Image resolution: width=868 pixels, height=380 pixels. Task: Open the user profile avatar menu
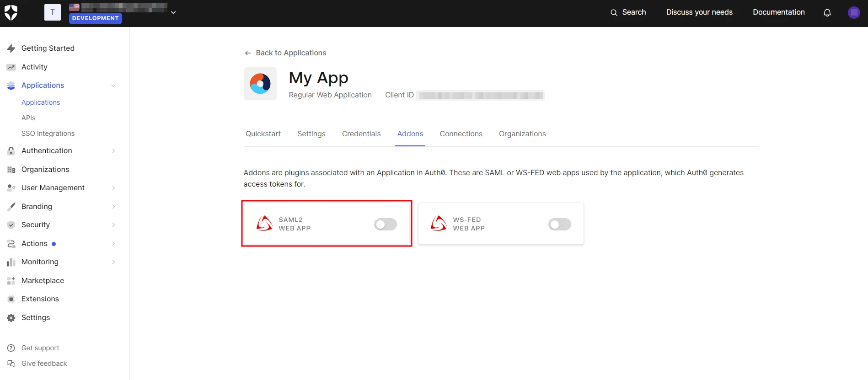click(x=854, y=12)
